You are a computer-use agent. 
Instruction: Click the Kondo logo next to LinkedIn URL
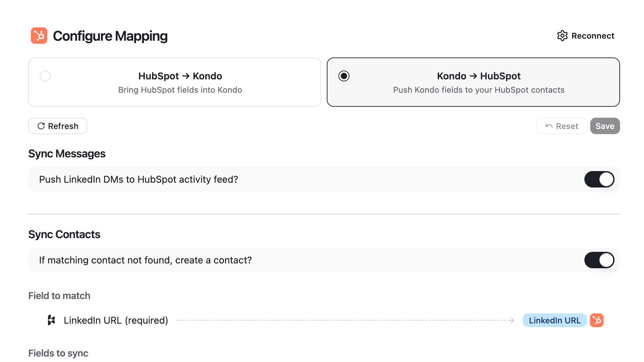pyautogui.click(x=51, y=320)
